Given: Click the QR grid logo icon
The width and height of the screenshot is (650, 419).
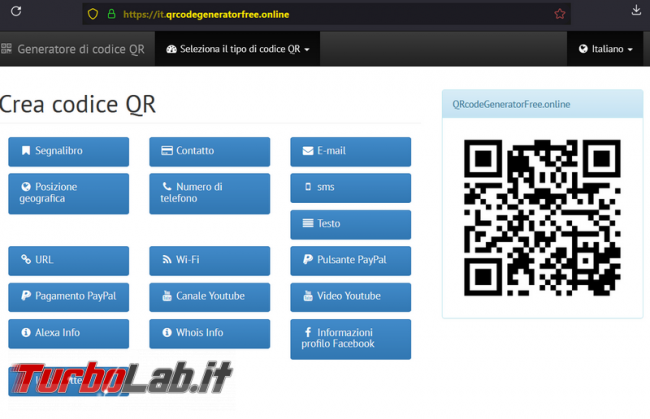Looking at the screenshot, I should click(6, 48).
